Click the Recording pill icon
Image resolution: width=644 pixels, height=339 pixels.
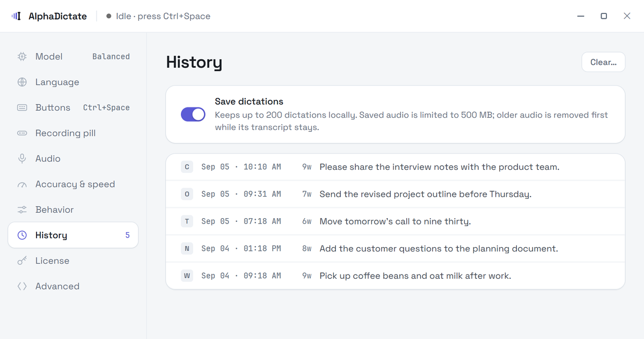[22, 133]
